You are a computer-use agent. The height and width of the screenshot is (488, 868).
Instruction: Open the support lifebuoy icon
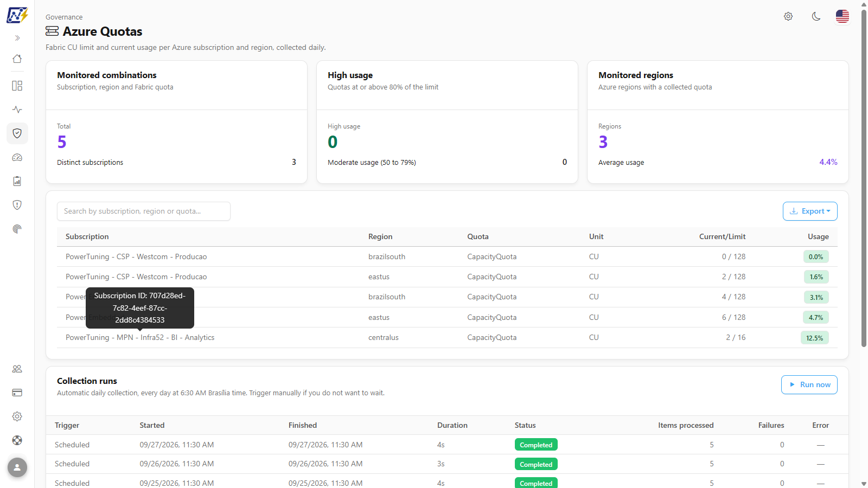tap(17, 440)
